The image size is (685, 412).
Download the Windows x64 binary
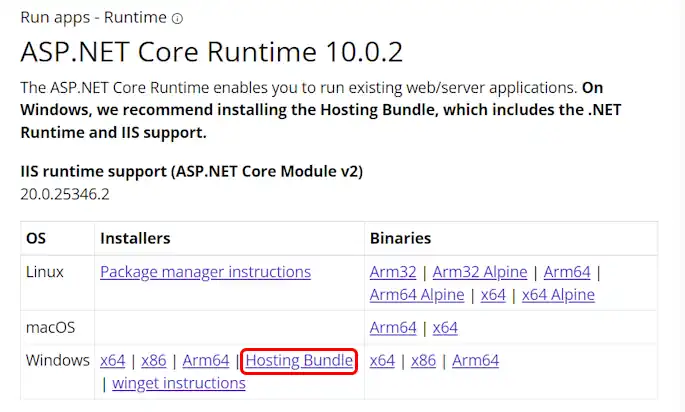382,360
